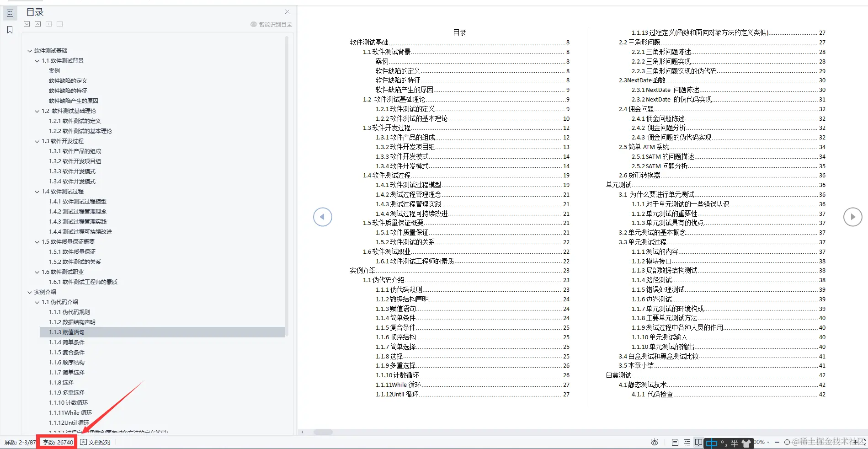Select 1.2.2 软件测试的基本理论 in outline
868x449 pixels.
[x=80, y=131]
